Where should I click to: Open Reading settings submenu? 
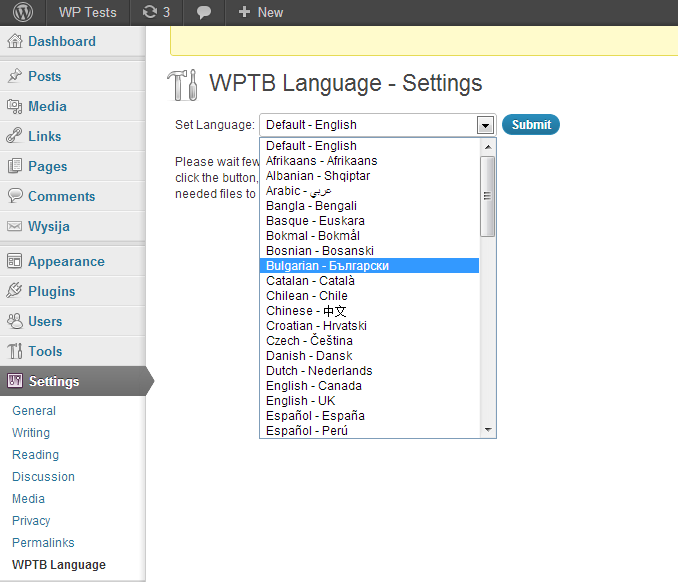35,454
